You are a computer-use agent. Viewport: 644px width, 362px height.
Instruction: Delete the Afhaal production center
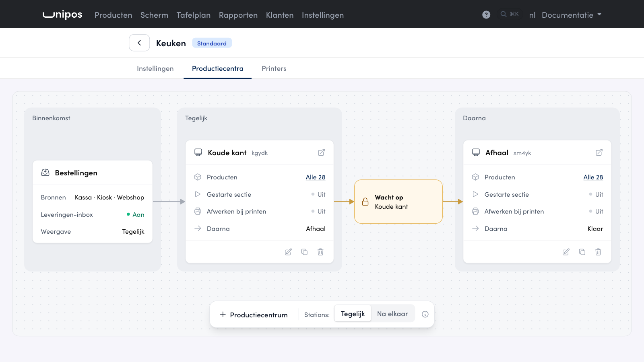coord(598,252)
